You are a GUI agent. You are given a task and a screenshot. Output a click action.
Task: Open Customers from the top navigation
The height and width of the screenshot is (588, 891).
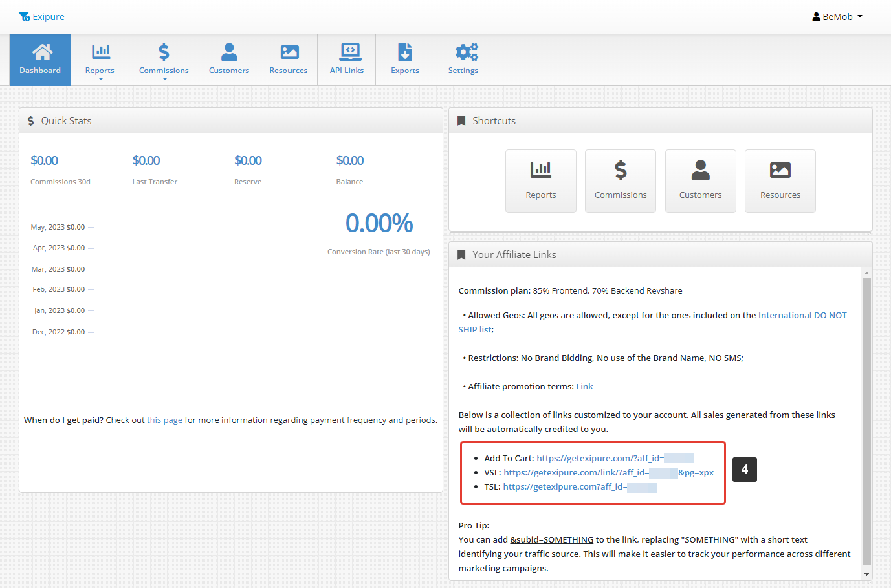(x=229, y=60)
